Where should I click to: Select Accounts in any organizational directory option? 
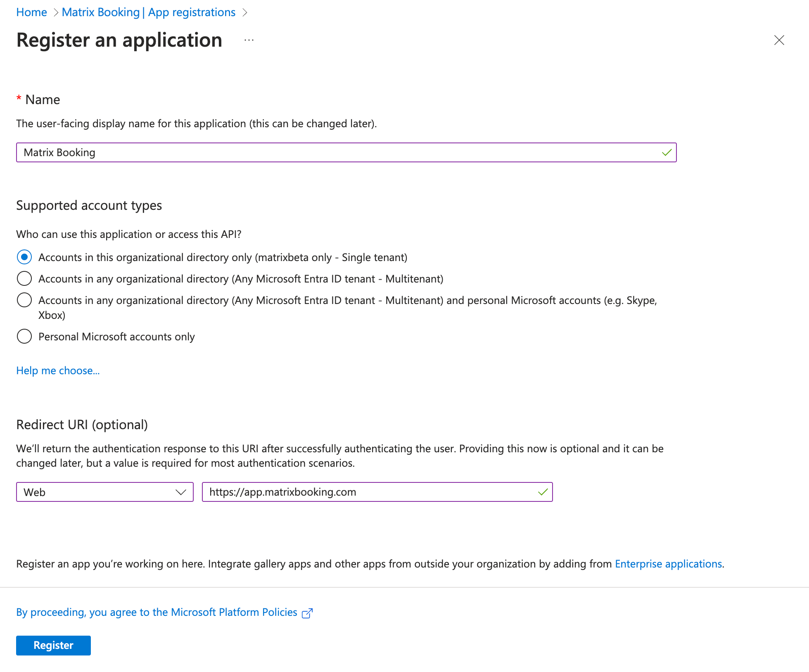24,278
